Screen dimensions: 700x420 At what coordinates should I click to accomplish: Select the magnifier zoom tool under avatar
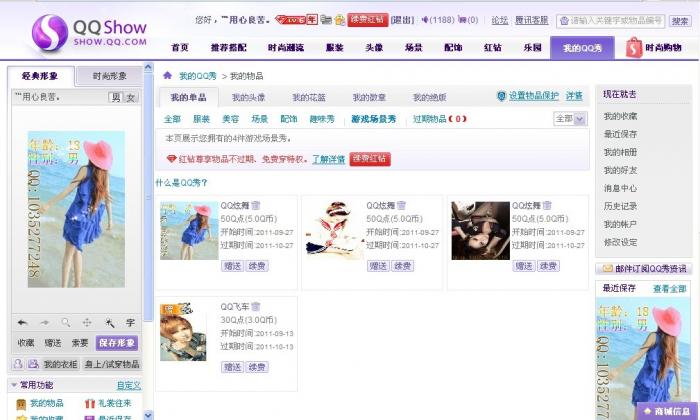[x=66, y=322]
